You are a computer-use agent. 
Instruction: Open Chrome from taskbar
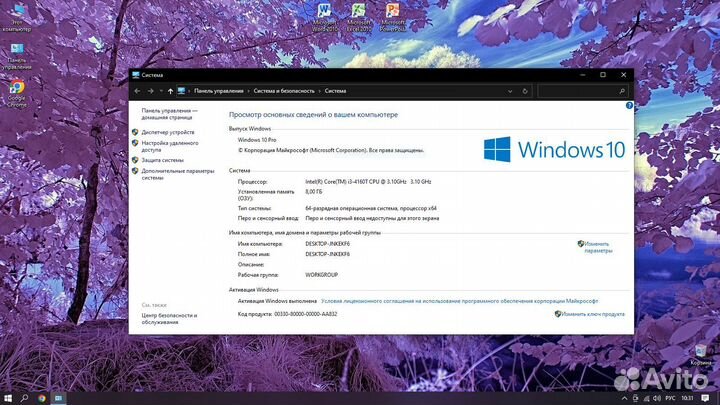(x=42, y=398)
